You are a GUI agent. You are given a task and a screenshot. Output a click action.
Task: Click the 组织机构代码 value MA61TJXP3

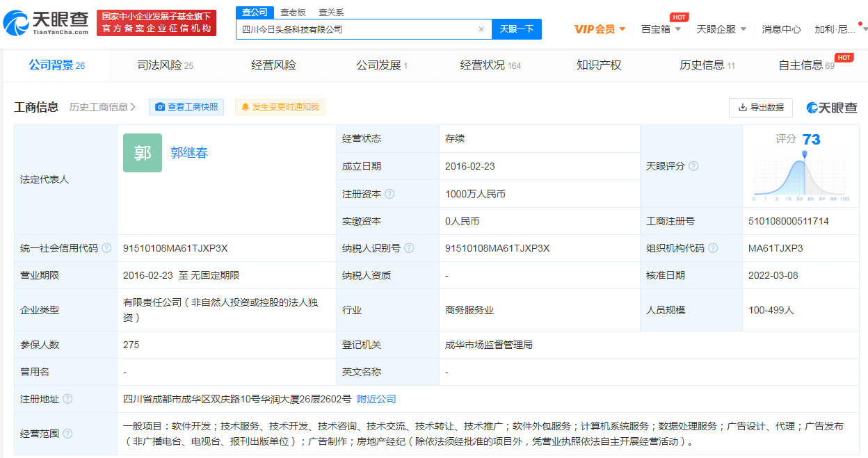(775, 248)
